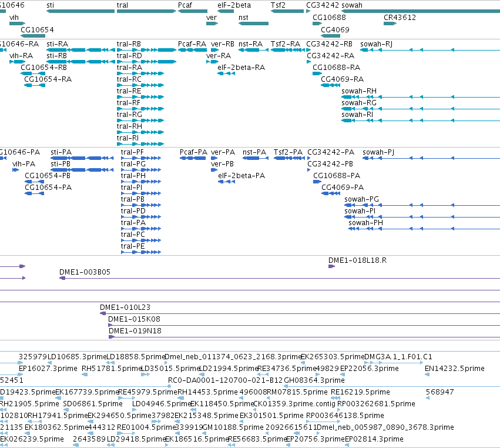Viewport: 500px width, 448px height.
Task: Select protein sowah-PJ
Action: [431, 158]
